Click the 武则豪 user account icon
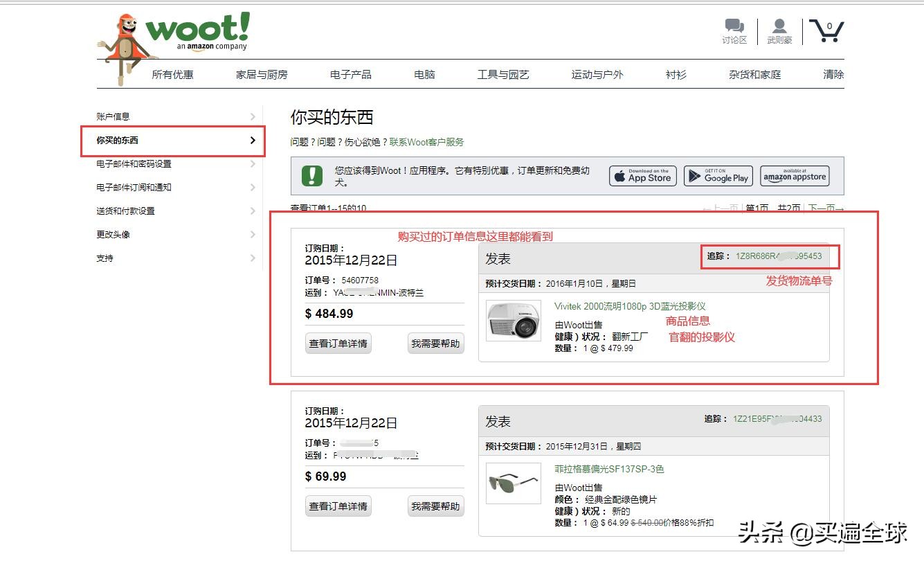Viewport: 924px width, 561px height. coord(779,28)
